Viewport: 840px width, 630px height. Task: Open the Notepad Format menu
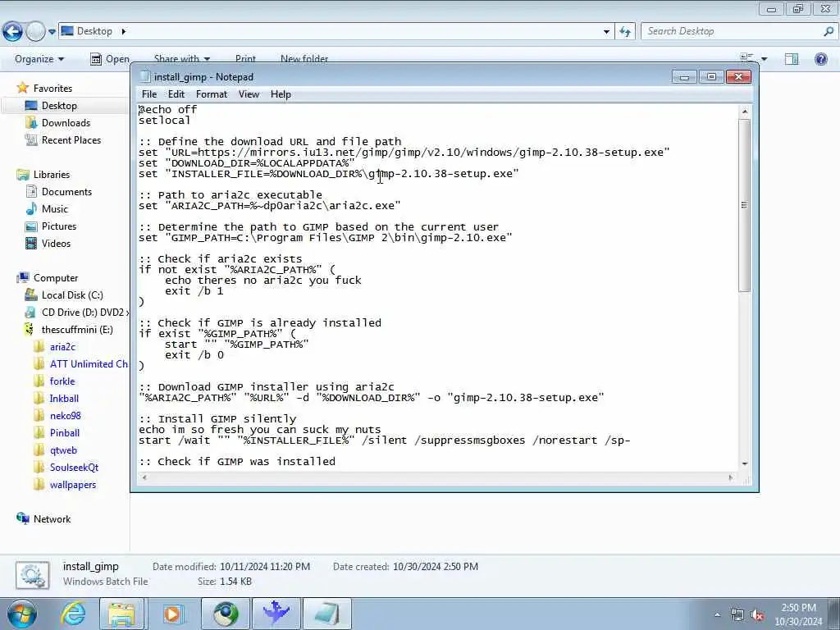click(x=212, y=94)
